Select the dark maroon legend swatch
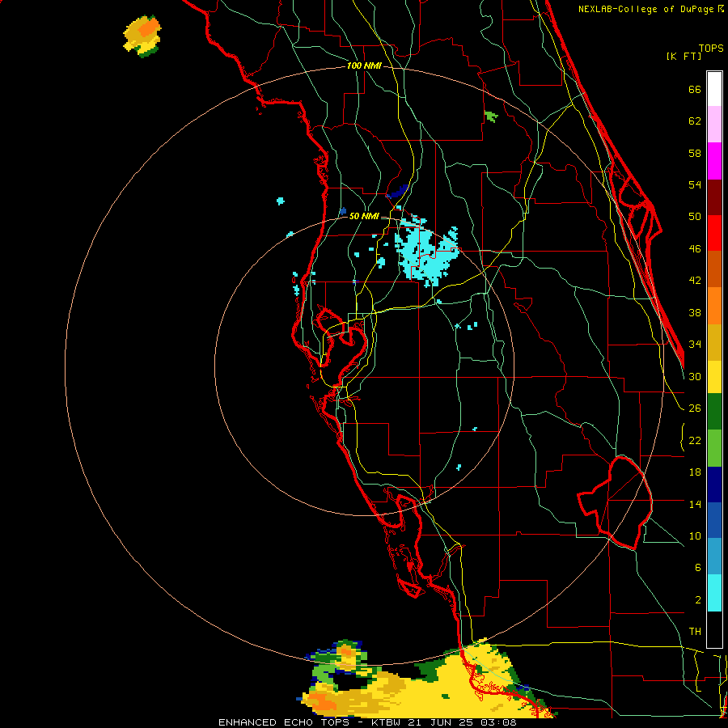Viewport: 728px width, 728px height. point(714,197)
